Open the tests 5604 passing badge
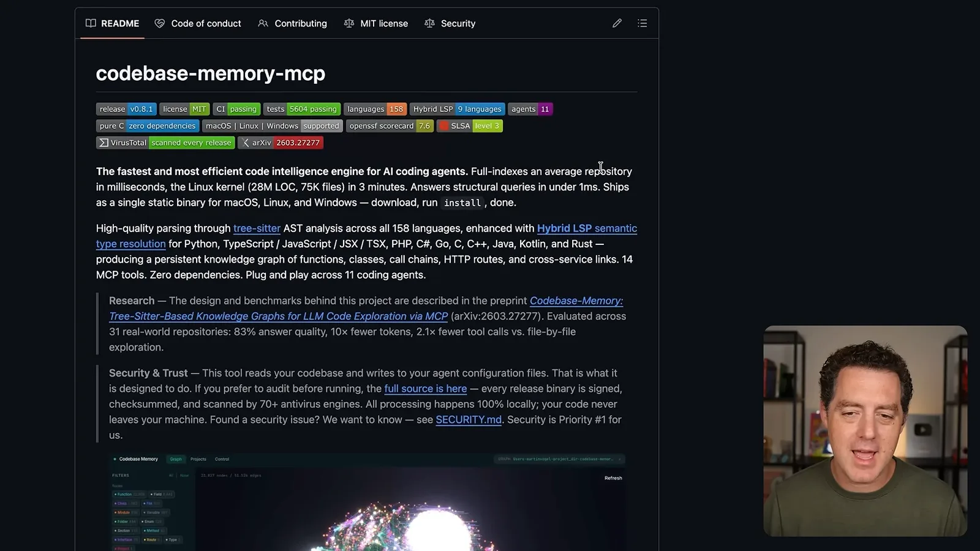Viewport: 980px width, 551px height. pos(302,109)
